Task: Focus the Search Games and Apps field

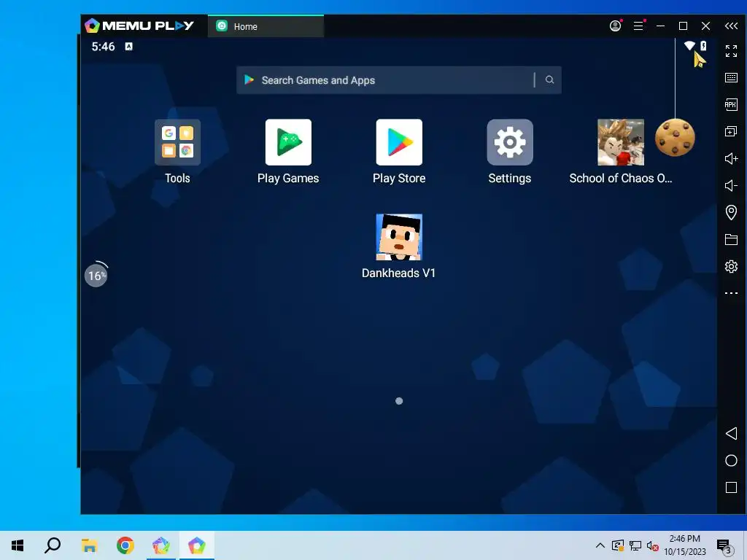Action: [399, 80]
